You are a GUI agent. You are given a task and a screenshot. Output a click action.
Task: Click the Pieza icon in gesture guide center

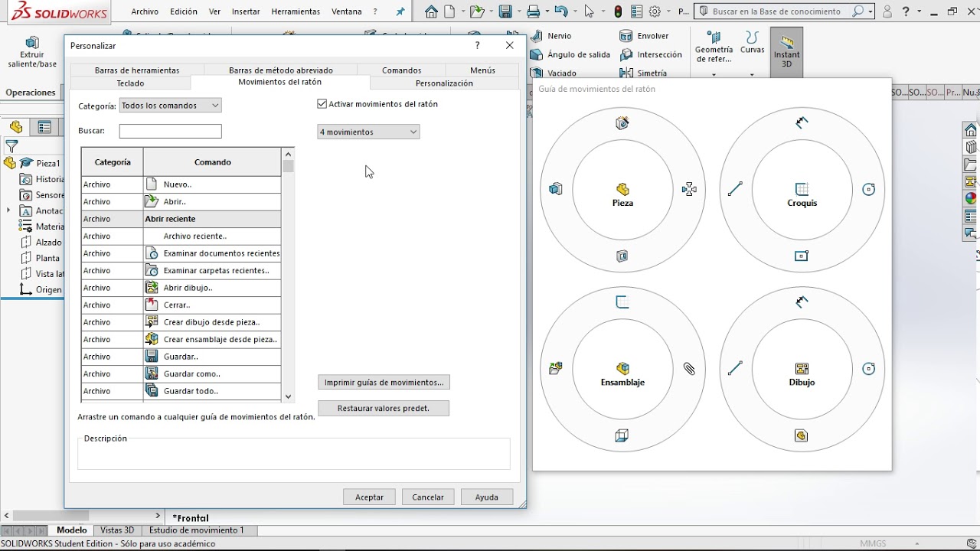pos(622,189)
